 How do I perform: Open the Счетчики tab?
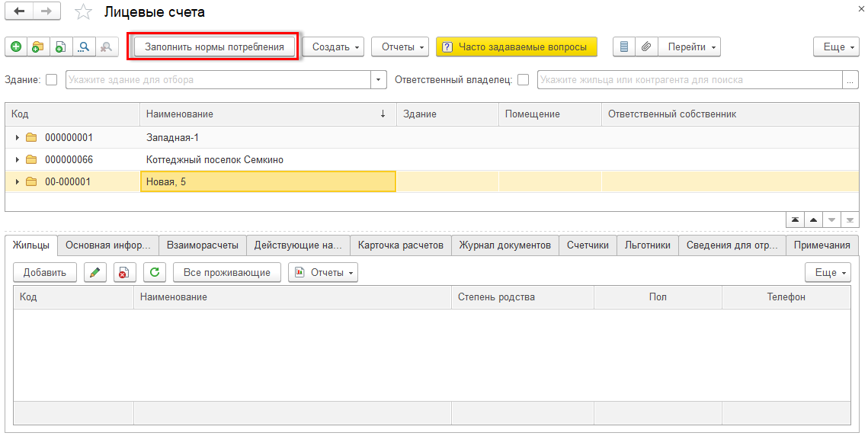click(x=588, y=245)
